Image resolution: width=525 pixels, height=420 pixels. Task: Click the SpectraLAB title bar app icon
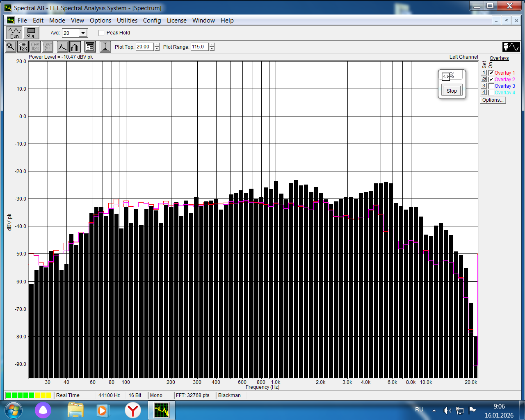pos(8,7)
